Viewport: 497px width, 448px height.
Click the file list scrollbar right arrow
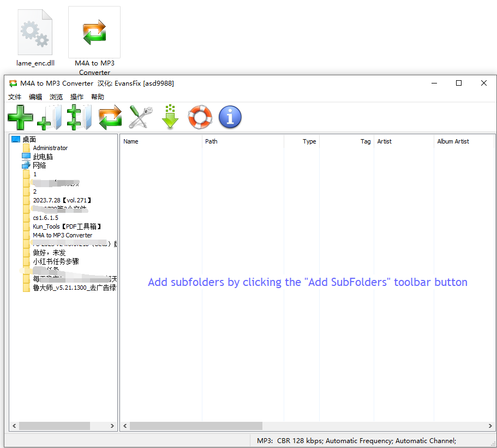pyautogui.click(x=490, y=426)
